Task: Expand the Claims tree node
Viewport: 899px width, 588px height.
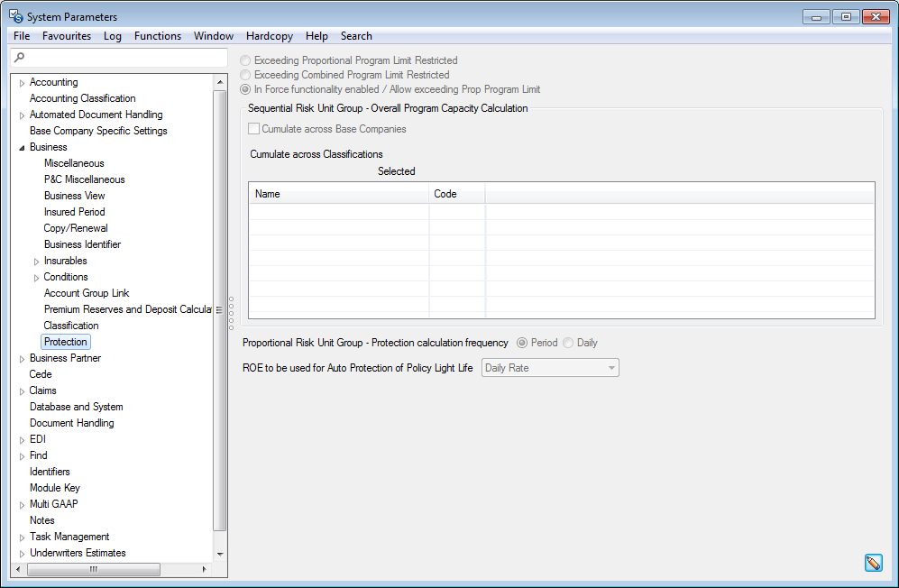Action: [x=21, y=390]
